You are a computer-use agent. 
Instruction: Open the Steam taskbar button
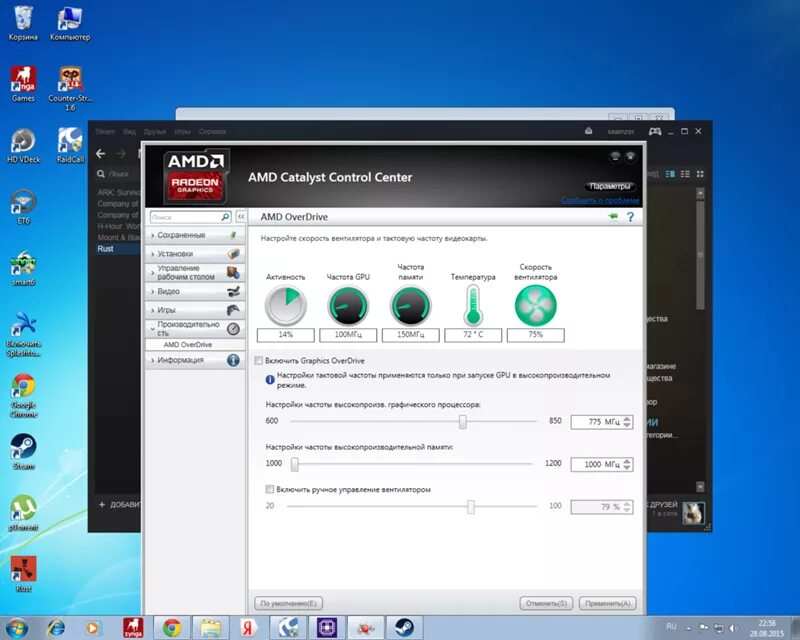tap(405, 627)
